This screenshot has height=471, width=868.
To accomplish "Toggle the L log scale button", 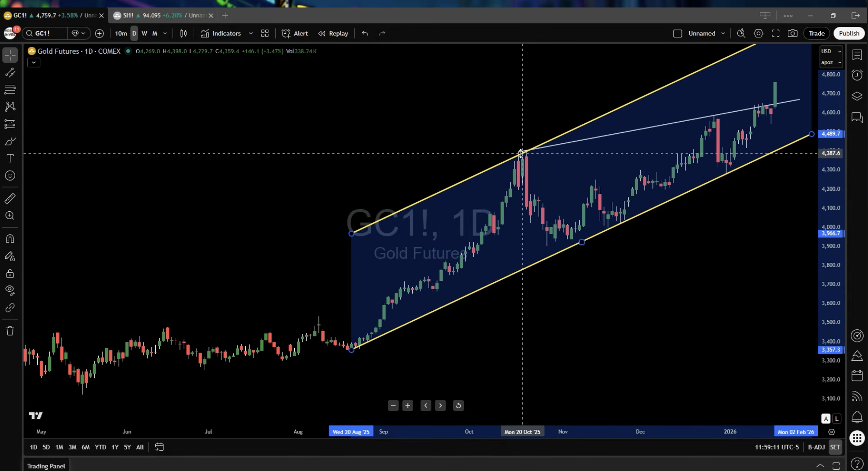I will coord(837,419).
